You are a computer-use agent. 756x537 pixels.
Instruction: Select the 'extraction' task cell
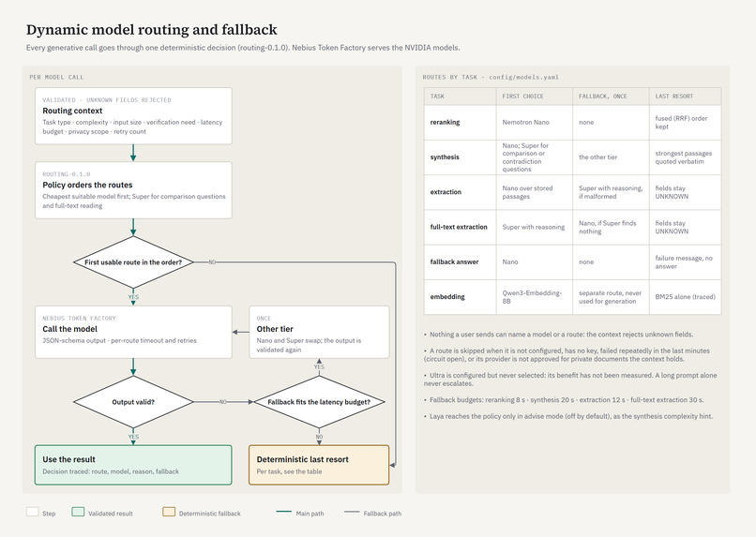[x=460, y=192]
